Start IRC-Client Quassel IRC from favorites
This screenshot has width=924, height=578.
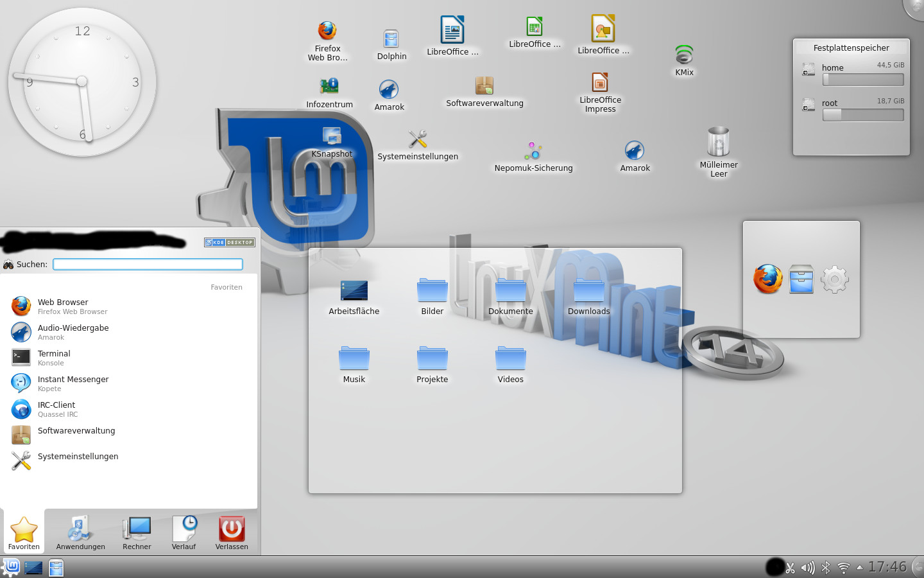[128, 409]
